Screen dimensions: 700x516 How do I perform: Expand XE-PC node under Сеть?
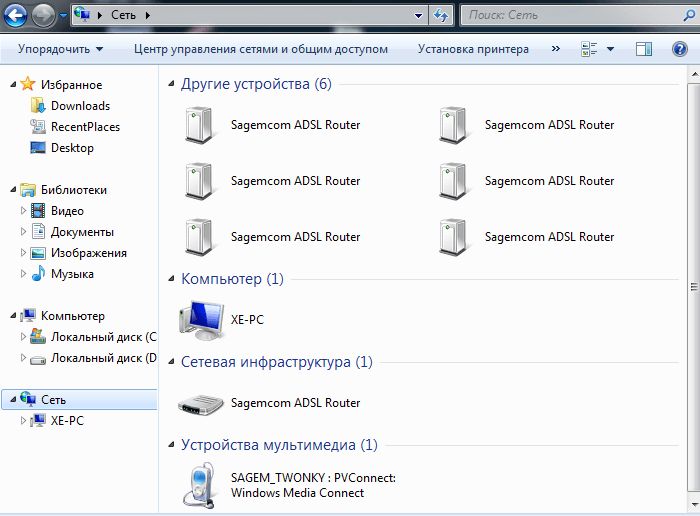click(x=25, y=421)
